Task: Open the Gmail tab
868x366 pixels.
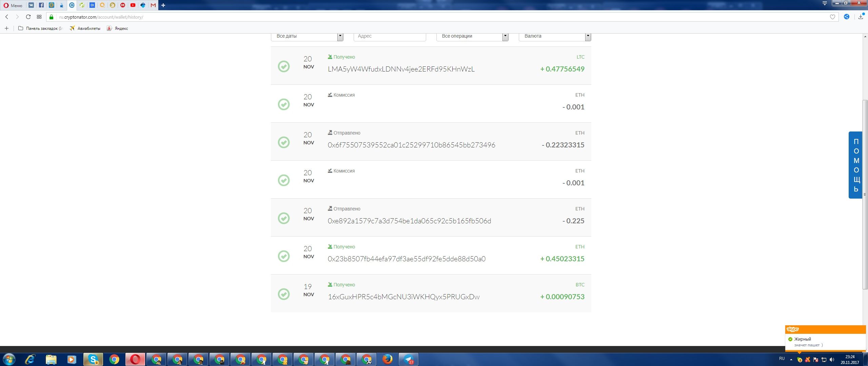Action: point(153,5)
